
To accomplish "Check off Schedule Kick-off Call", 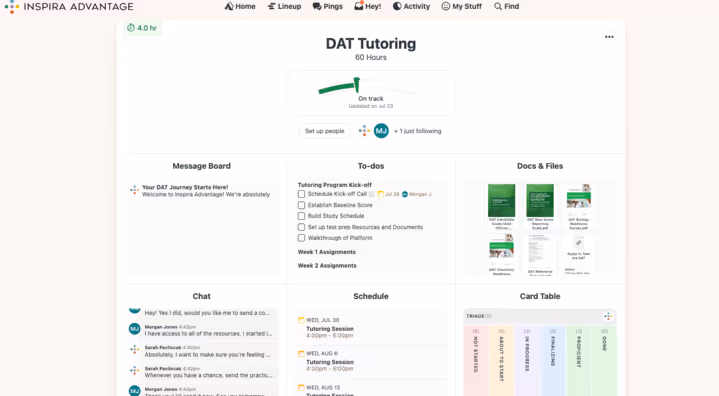I will click(x=301, y=194).
